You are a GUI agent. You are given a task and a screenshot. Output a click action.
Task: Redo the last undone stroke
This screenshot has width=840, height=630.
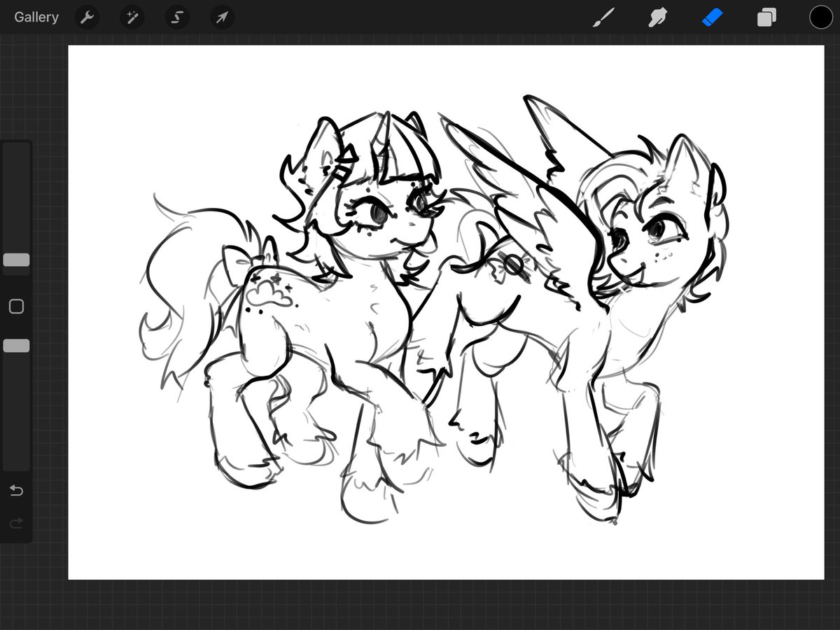16,522
